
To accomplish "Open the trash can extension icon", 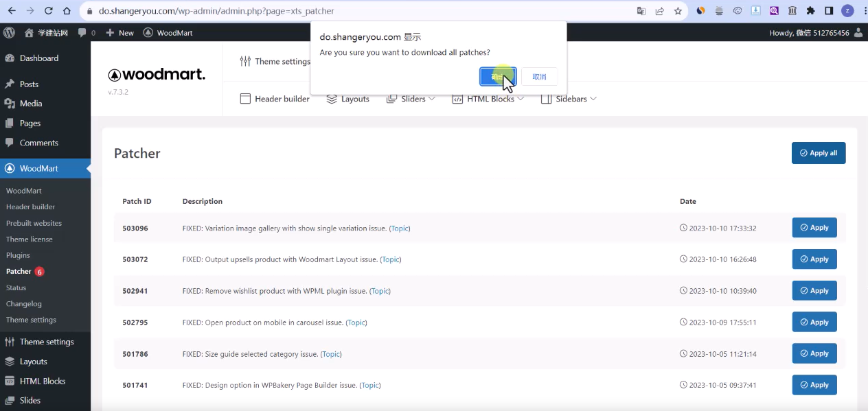I will coord(792,11).
